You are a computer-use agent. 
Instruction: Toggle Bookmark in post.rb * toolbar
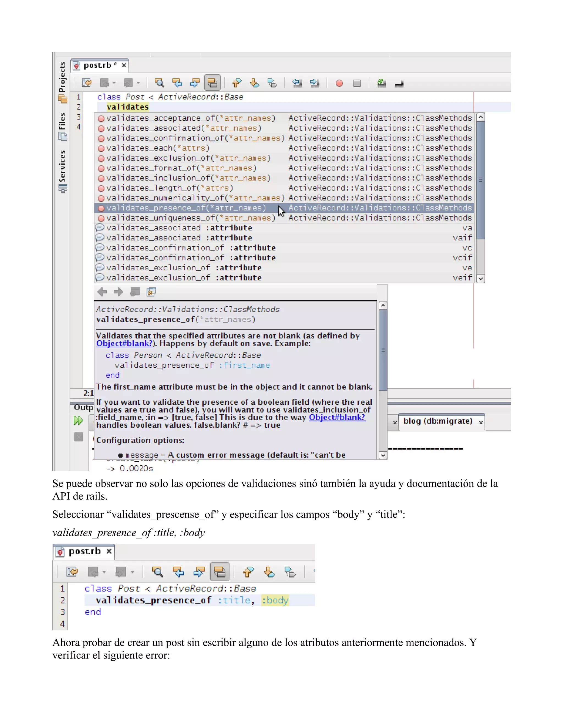(x=272, y=83)
